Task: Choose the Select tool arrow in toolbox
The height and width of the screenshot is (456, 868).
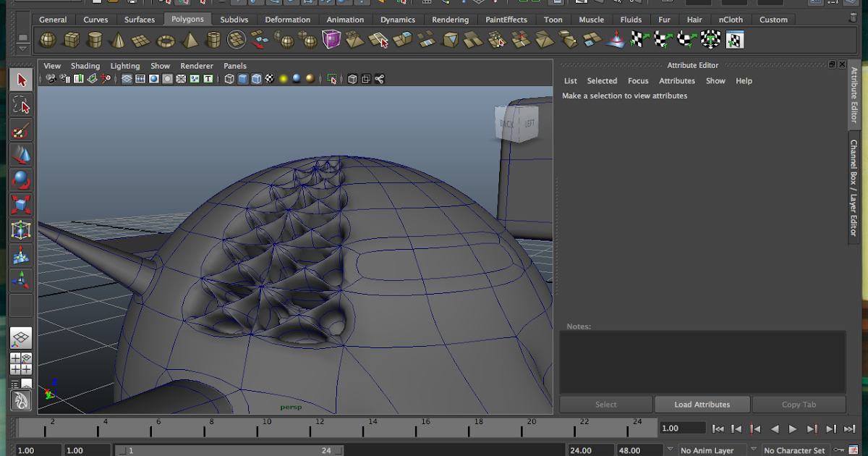Action: pyautogui.click(x=21, y=80)
